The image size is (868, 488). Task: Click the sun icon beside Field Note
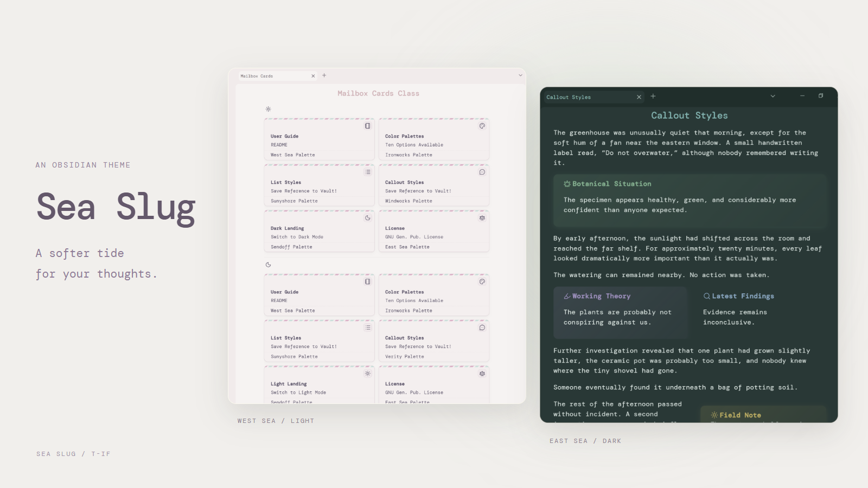point(714,415)
